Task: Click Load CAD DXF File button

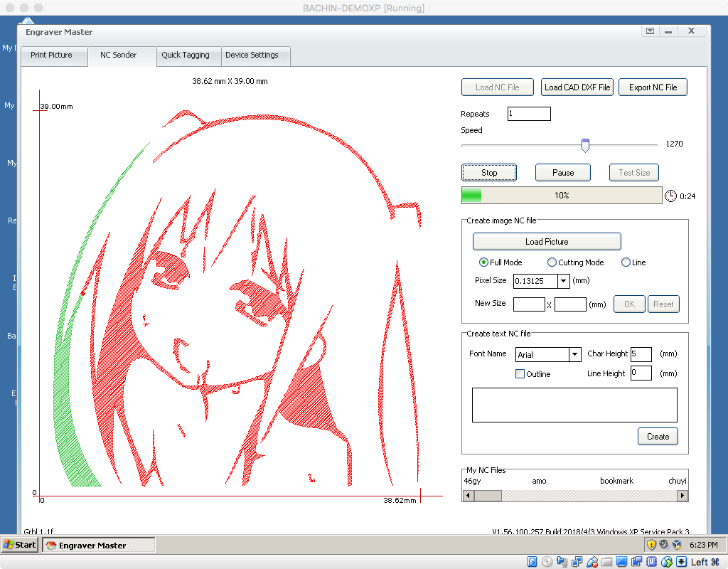Action: coord(577,87)
